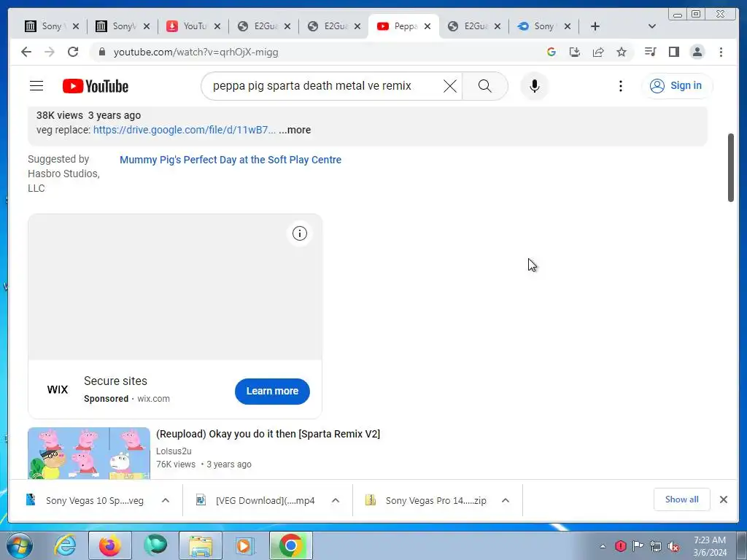Expand the tab search dropdown

pos(652,26)
